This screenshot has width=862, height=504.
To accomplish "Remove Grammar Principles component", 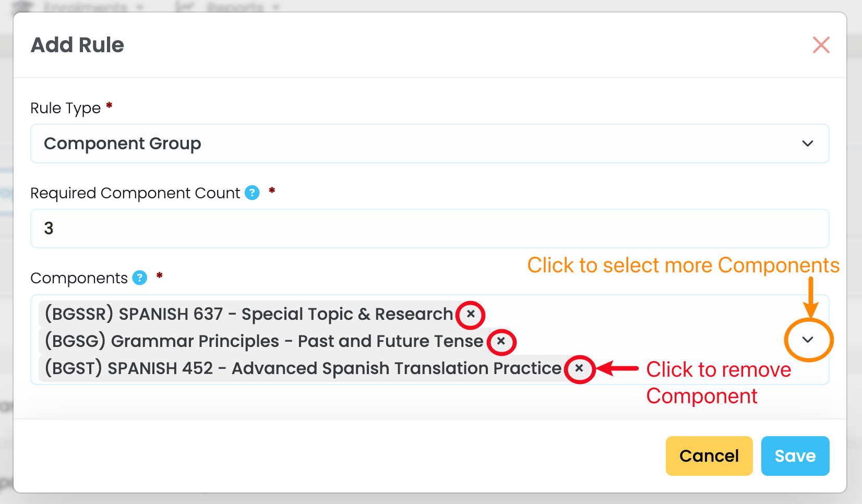I will (x=501, y=341).
